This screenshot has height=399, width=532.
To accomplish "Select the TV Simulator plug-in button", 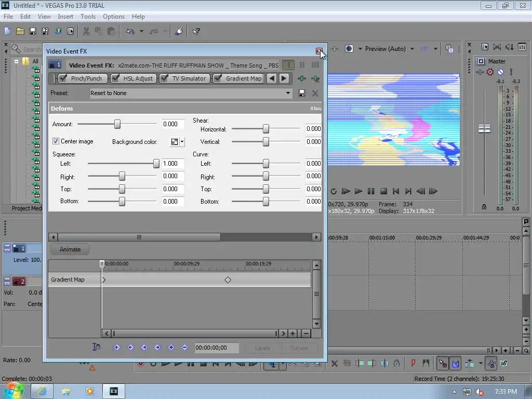I will 189,78.
